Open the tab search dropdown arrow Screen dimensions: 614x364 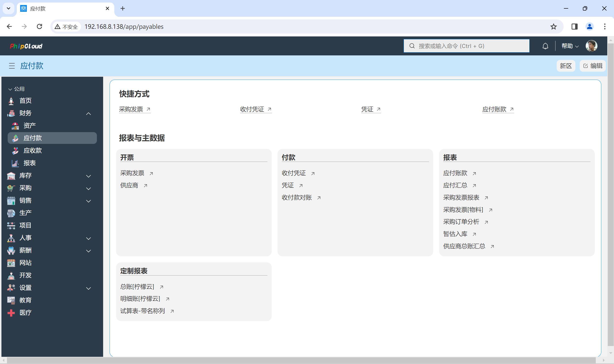pyautogui.click(x=9, y=9)
